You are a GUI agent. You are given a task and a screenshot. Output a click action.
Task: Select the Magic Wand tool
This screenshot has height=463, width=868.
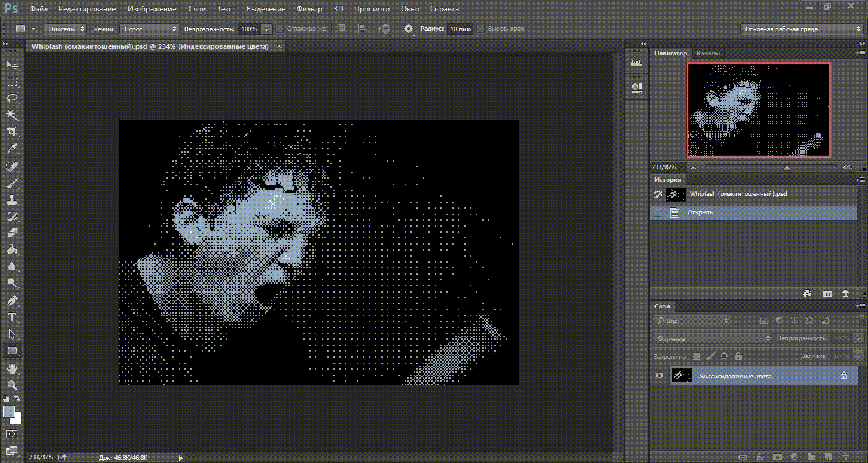[12, 115]
